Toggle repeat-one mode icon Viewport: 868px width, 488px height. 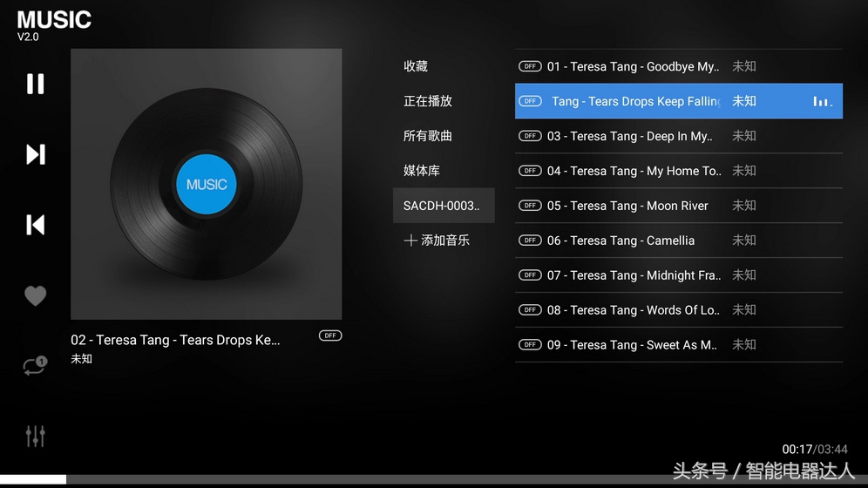click(x=36, y=366)
